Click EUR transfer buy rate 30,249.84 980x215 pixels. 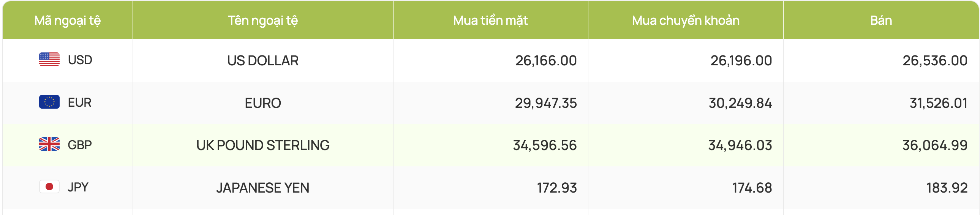(x=740, y=103)
